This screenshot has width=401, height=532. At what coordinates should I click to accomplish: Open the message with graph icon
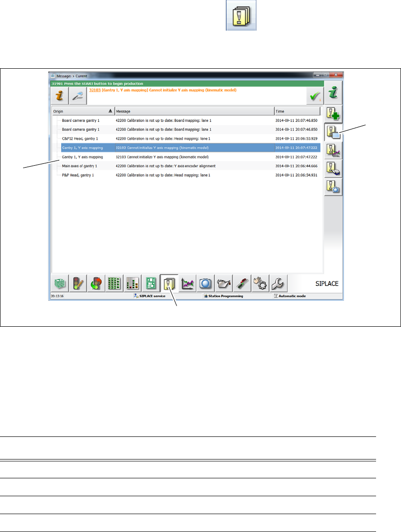point(333,150)
